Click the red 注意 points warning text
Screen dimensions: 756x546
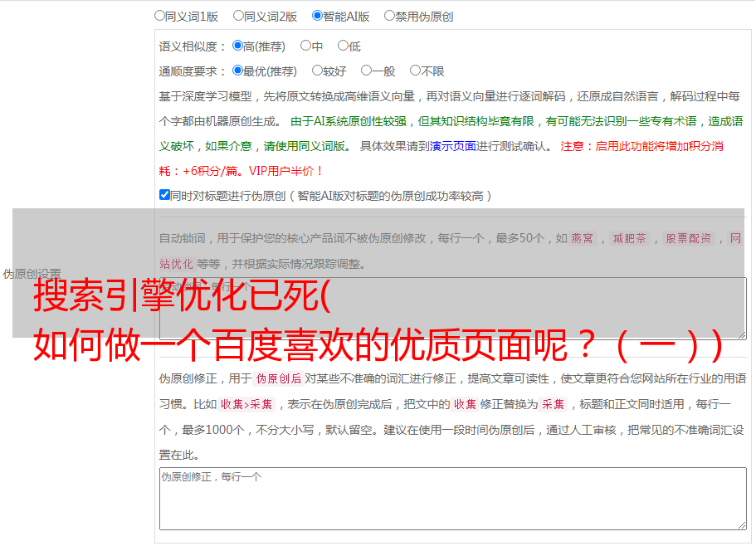point(441,158)
